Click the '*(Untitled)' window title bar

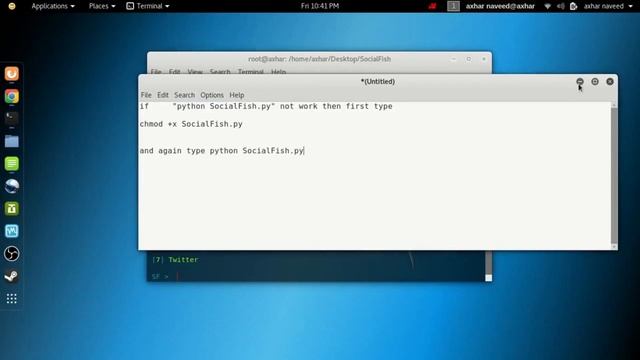[x=378, y=82]
